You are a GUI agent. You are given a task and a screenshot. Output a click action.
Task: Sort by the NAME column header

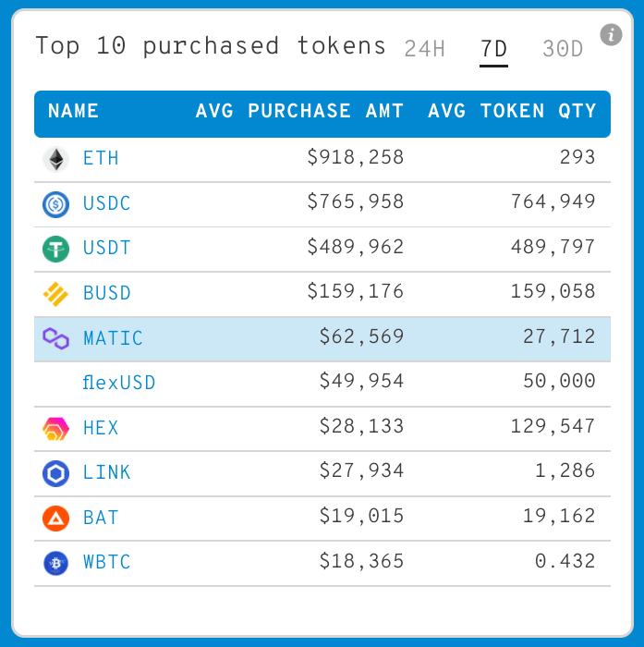click(x=74, y=112)
